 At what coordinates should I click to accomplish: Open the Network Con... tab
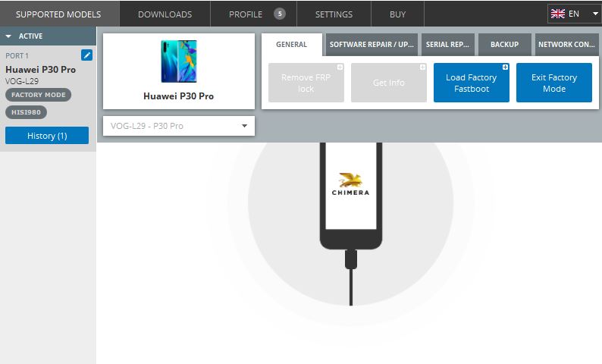(x=566, y=45)
